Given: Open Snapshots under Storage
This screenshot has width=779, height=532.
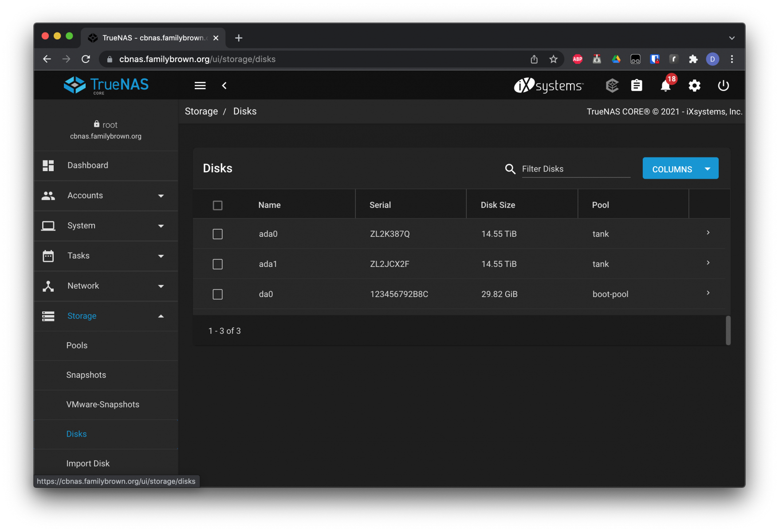Looking at the screenshot, I should pos(106,375).
